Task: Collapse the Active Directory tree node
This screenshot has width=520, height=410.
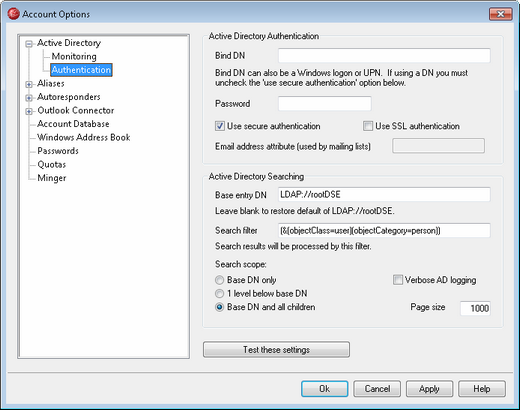Action: coord(29,44)
